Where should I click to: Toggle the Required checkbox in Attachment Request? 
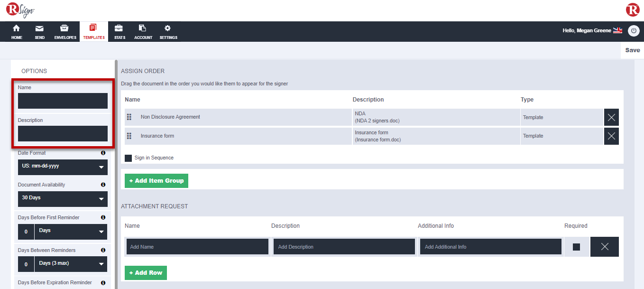pyautogui.click(x=576, y=246)
